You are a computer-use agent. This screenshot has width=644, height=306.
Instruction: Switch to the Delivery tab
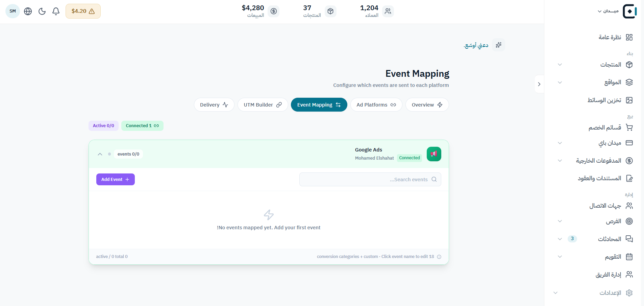click(214, 105)
